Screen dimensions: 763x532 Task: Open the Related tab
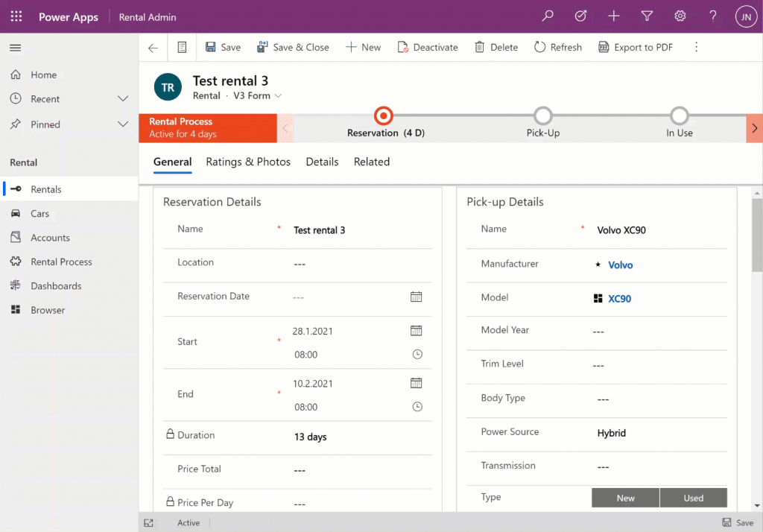(371, 162)
